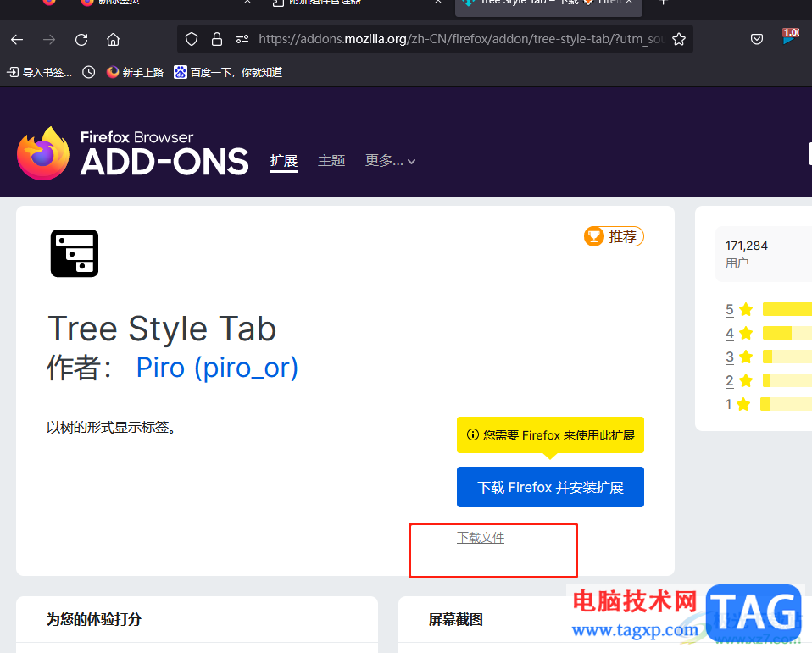Click the 171,284 用户 count
Screen dimensions: 812x653
[747, 254]
